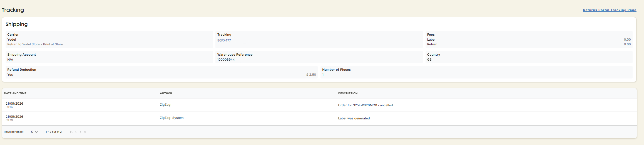The width and height of the screenshot is (644, 145).
Task: Click the Refund Deduction value Yes
Action: pyautogui.click(x=10, y=75)
